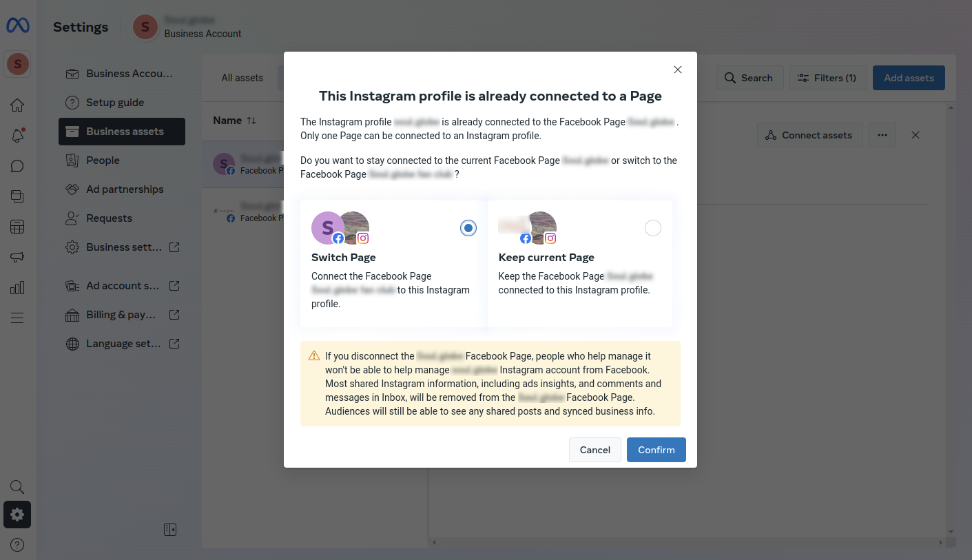Open the ads megaphone icon

pos(17,257)
